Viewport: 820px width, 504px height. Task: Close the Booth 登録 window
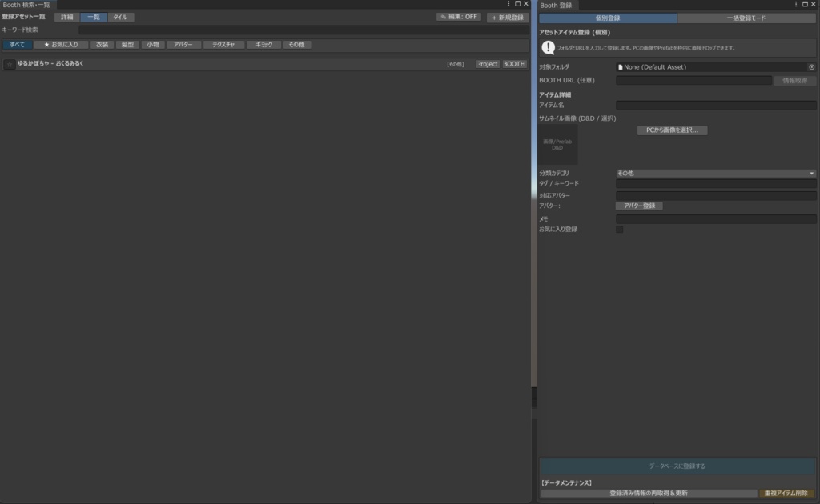[x=814, y=4]
